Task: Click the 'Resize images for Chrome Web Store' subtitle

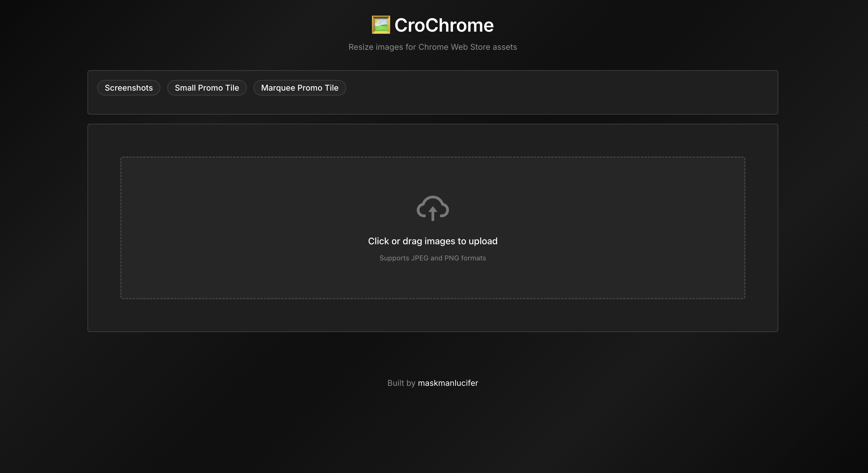Action: 433,47
